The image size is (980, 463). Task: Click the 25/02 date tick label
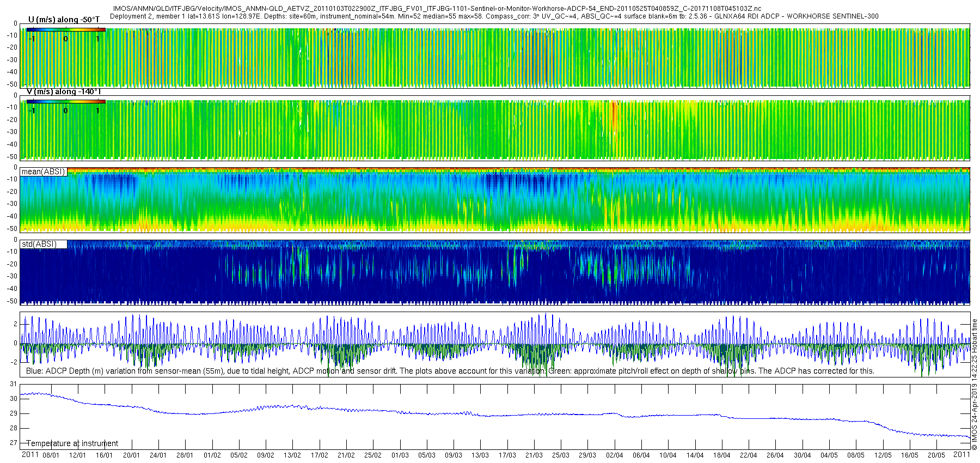coord(373,455)
